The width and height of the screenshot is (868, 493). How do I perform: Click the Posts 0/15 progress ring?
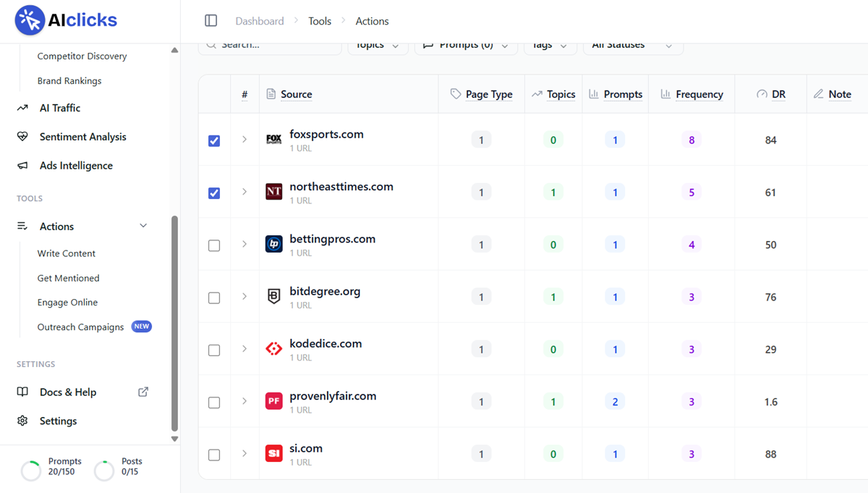point(104,471)
